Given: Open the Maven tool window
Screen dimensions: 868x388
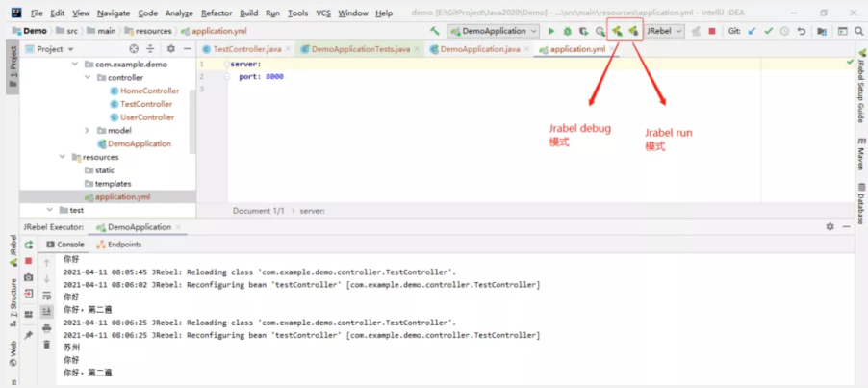Looking at the screenshot, I should coord(861,153).
